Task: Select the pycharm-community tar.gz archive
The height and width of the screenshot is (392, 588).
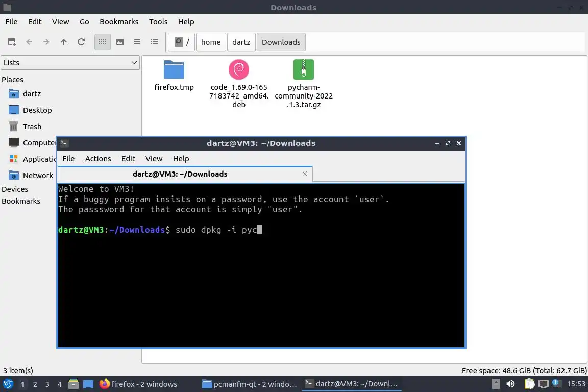Action: click(304, 84)
